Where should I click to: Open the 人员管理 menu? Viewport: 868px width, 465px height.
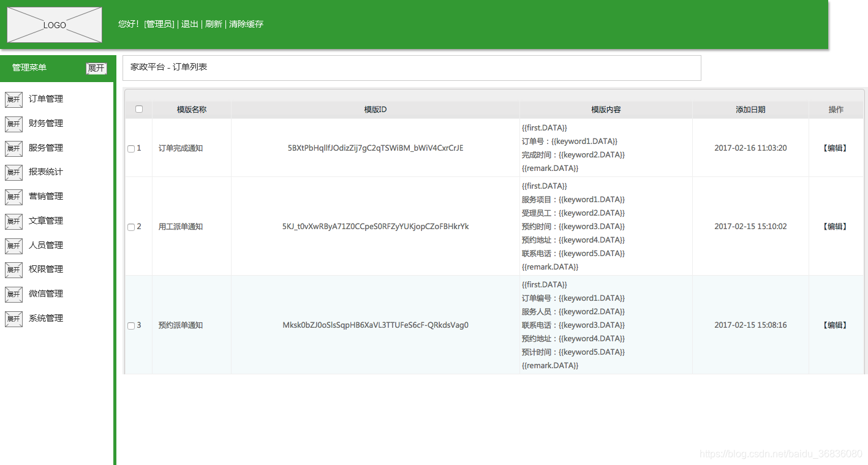(x=46, y=245)
